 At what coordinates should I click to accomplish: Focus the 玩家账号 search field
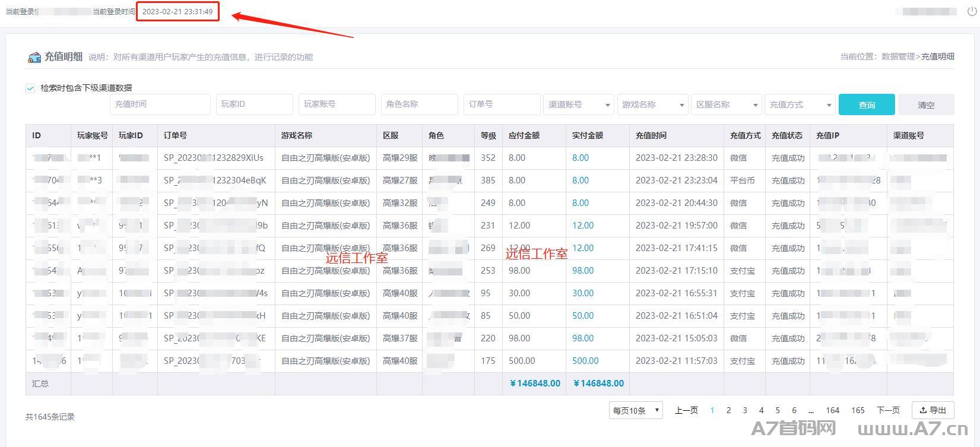click(x=337, y=104)
